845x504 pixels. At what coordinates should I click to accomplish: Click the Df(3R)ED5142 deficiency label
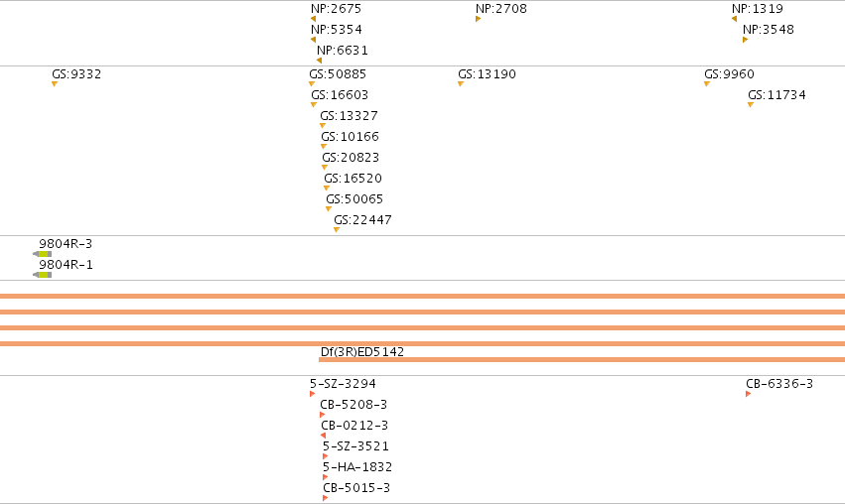[x=362, y=352]
